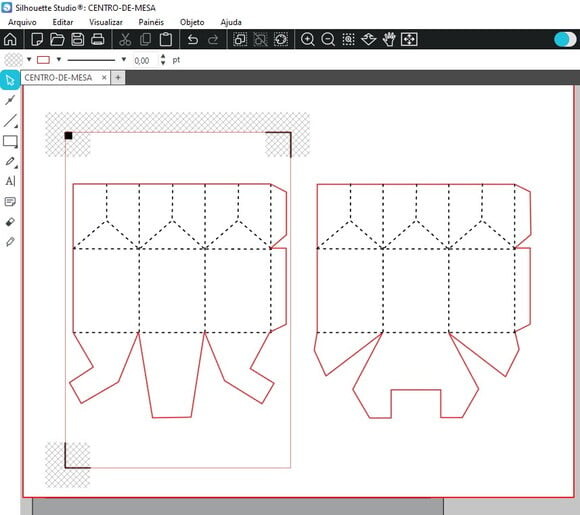Create a new document
This screenshot has width=580, height=515.
coord(37,39)
